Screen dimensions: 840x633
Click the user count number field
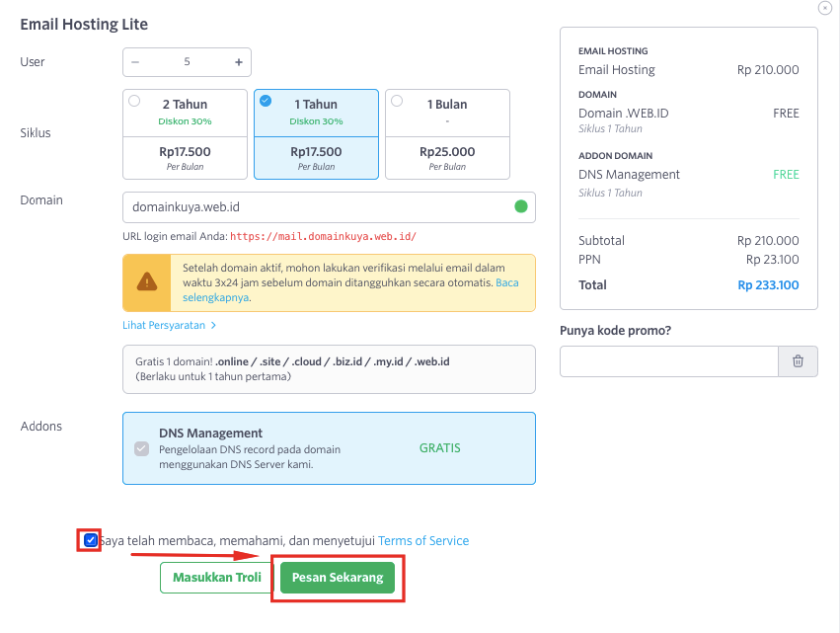pyautogui.click(x=187, y=62)
